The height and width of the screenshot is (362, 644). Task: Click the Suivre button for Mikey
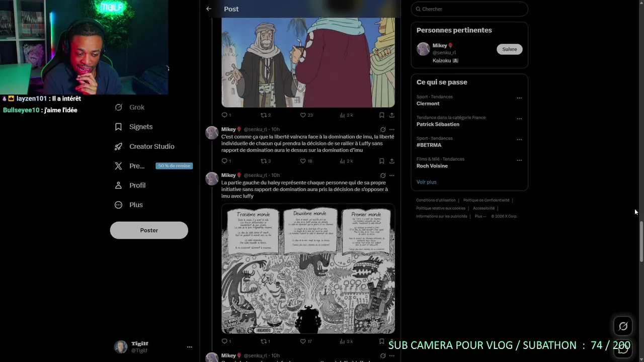click(x=509, y=49)
